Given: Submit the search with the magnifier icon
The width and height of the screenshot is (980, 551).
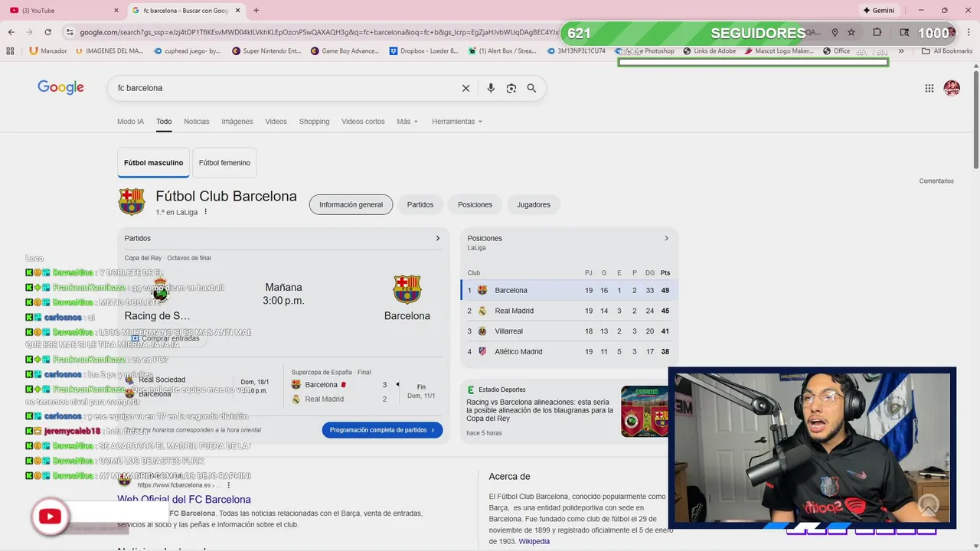Looking at the screenshot, I should pos(531,88).
